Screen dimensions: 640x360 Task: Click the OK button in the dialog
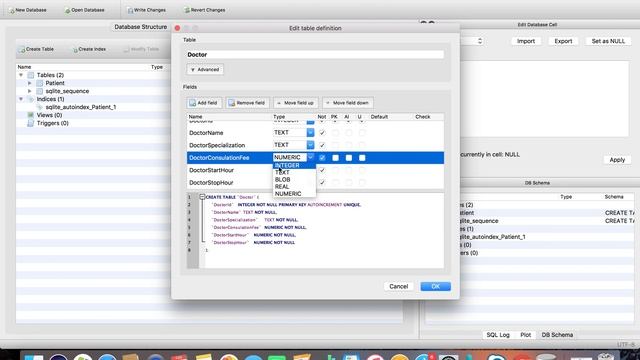(436, 286)
